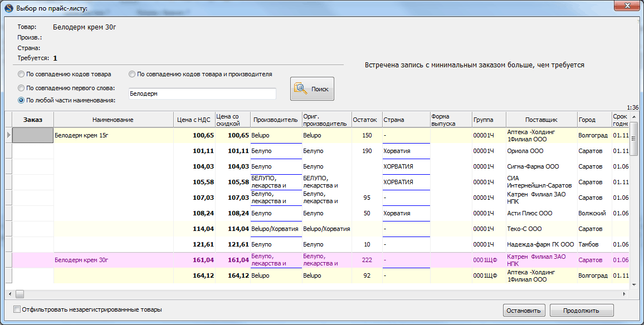Focus the search field containing Белодерм
The image size is (644, 325).
coord(202,93)
